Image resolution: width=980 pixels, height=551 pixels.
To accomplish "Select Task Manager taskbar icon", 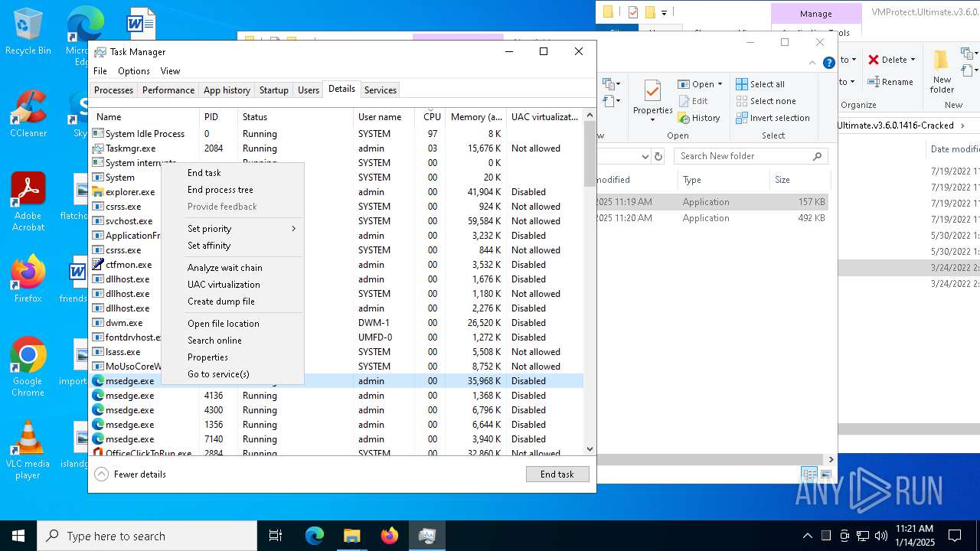I will [x=427, y=536].
